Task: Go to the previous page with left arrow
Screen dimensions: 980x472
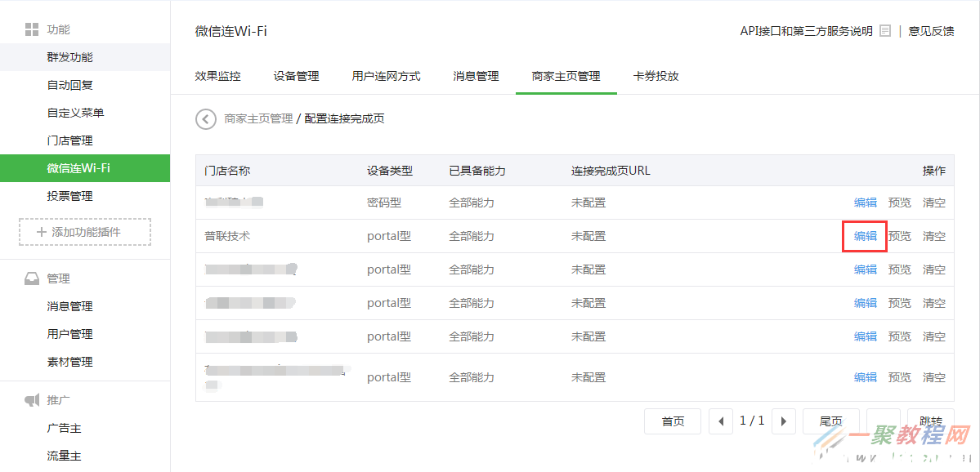Action: [x=720, y=421]
